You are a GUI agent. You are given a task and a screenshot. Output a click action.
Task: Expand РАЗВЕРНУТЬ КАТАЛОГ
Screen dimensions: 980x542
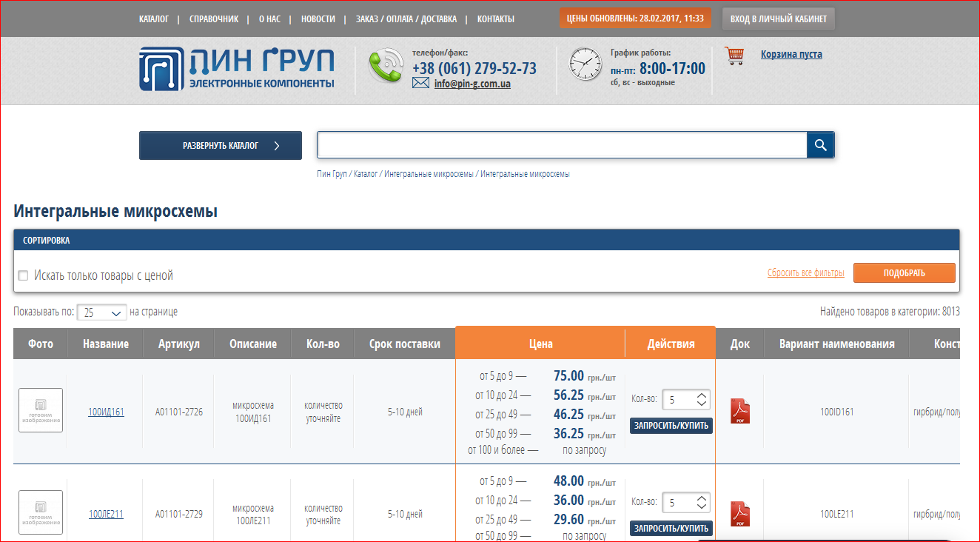tap(220, 145)
